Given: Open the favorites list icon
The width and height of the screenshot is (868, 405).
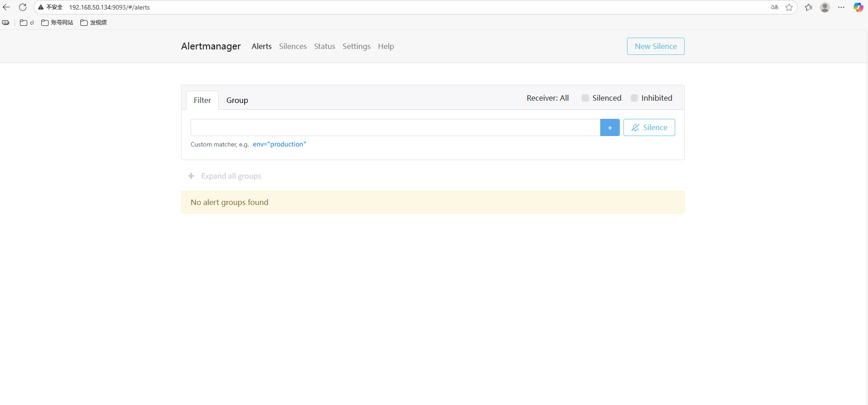Looking at the screenshot, I should point(809,7).
